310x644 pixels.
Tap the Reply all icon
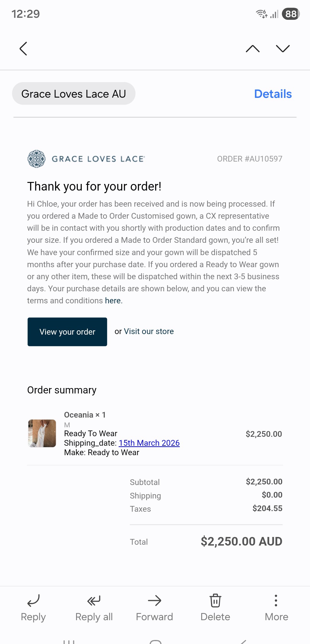pos(94,600)
